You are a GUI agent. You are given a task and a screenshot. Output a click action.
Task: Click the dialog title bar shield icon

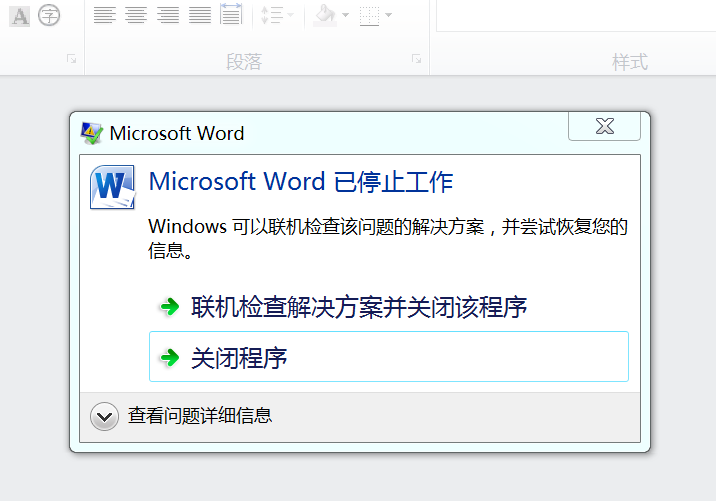(91, 133)
